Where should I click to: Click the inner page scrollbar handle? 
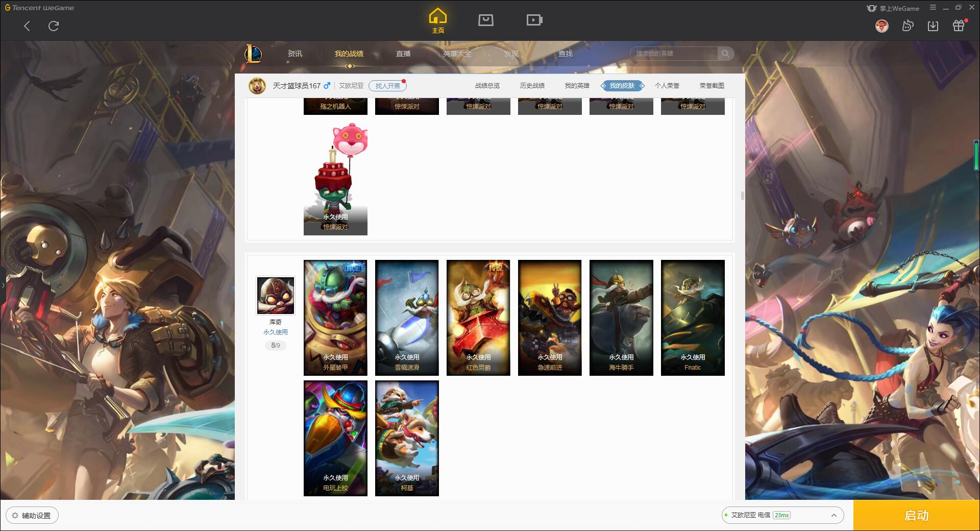tap(742, 196)
